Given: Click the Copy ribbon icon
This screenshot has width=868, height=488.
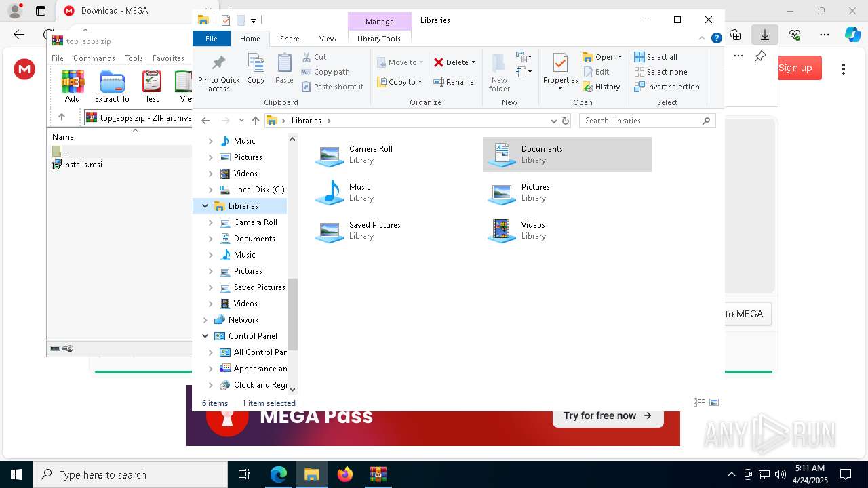Looking at the screenshot, I should pos(256,64).
